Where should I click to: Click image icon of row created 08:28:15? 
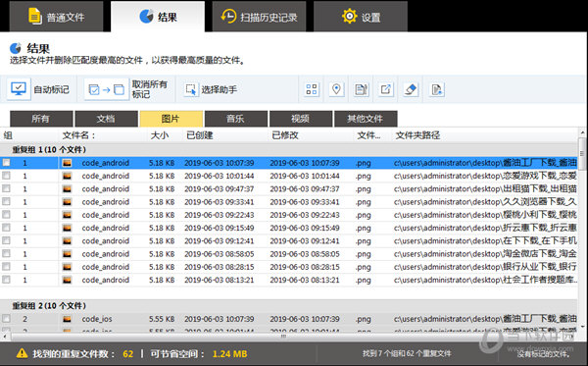pos(67,267)
